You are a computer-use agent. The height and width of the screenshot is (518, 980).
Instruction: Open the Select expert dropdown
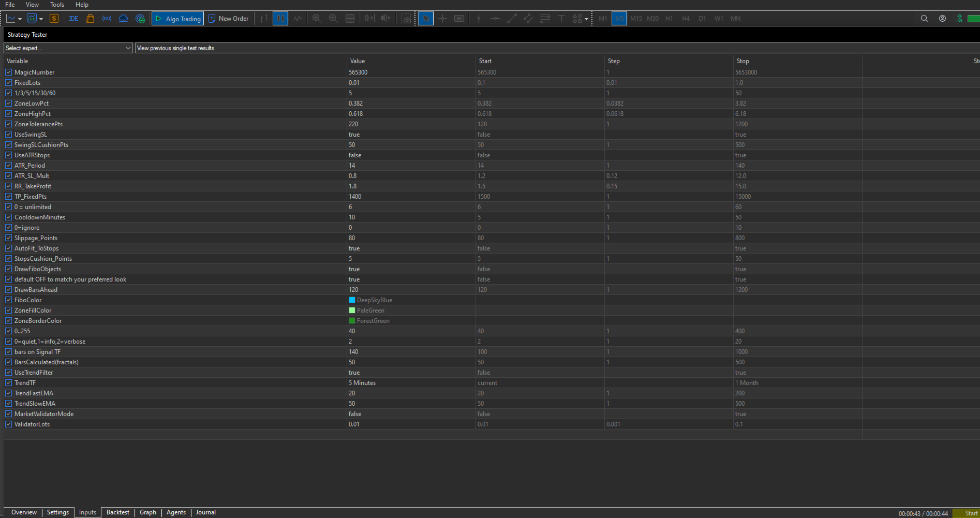tap(68, 48)
